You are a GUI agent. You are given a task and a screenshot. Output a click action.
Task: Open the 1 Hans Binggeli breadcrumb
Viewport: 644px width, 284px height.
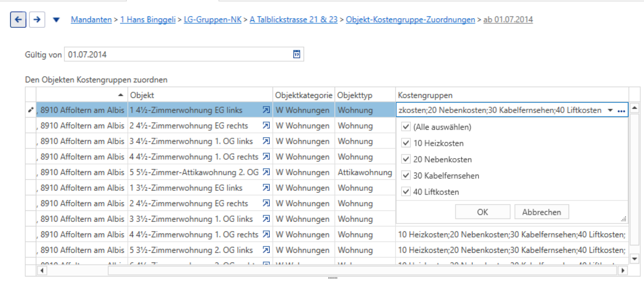[148, 20]
